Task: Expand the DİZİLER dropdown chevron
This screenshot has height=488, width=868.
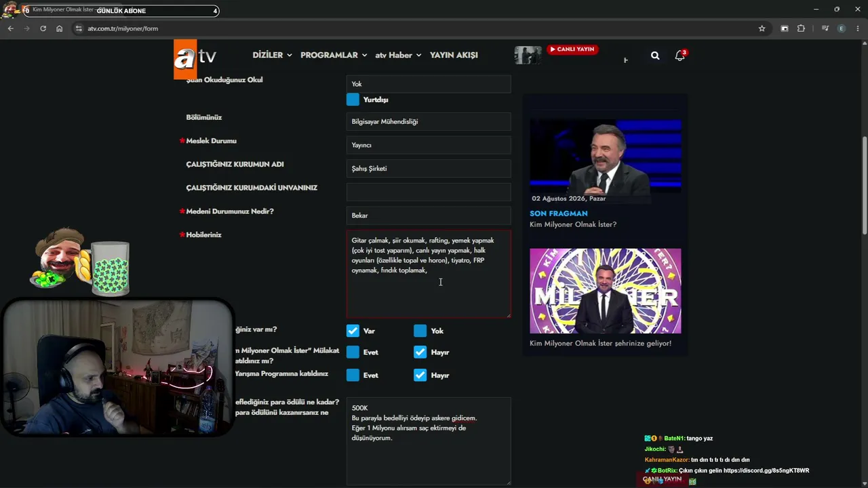Action: coord(290,56)
